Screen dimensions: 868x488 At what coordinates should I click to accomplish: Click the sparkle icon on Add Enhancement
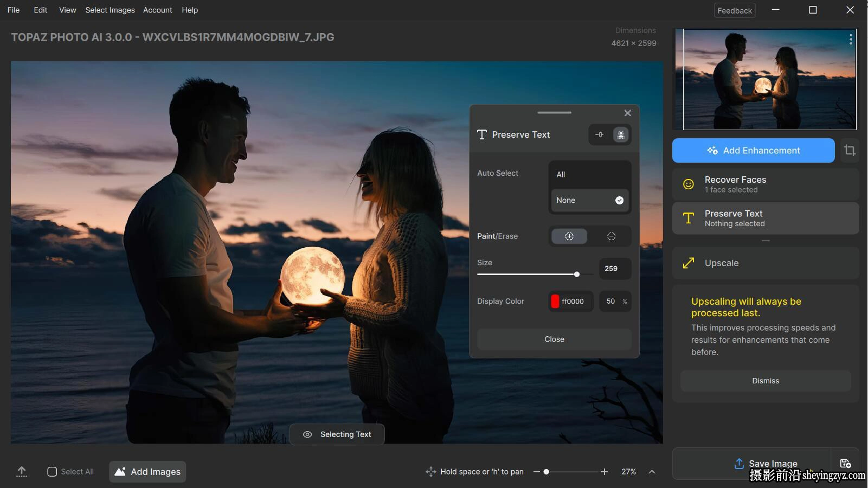click(x=712, y=150)
